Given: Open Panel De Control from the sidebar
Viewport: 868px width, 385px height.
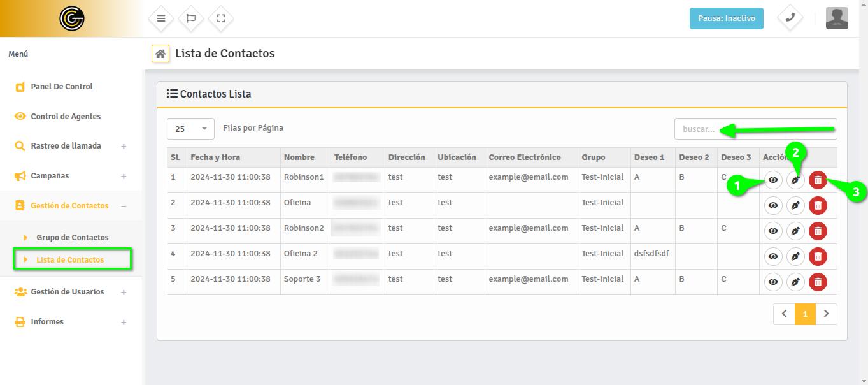Looking at the screenshot, I should 62,87.
